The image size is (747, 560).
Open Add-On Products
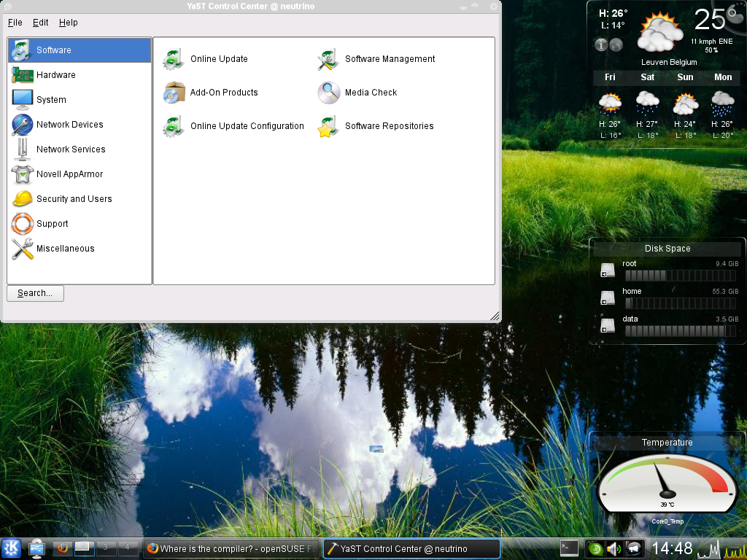coord(210,93)
